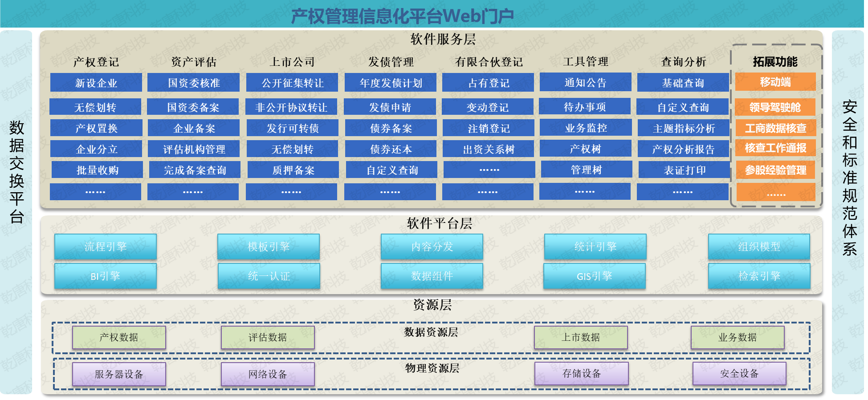The width and height of the screenshot is (868, 400).
Task: Open the 表证打印 box
Action: (x=685, y=170)
